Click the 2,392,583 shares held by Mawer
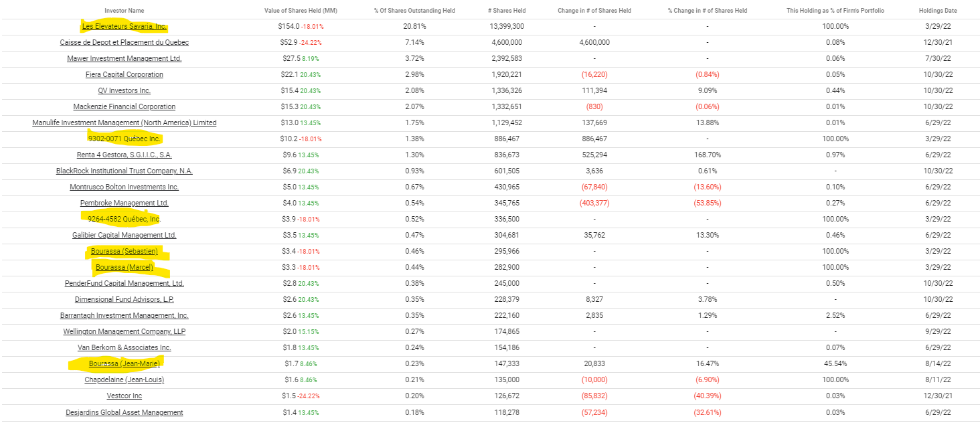 coord(507,58)
